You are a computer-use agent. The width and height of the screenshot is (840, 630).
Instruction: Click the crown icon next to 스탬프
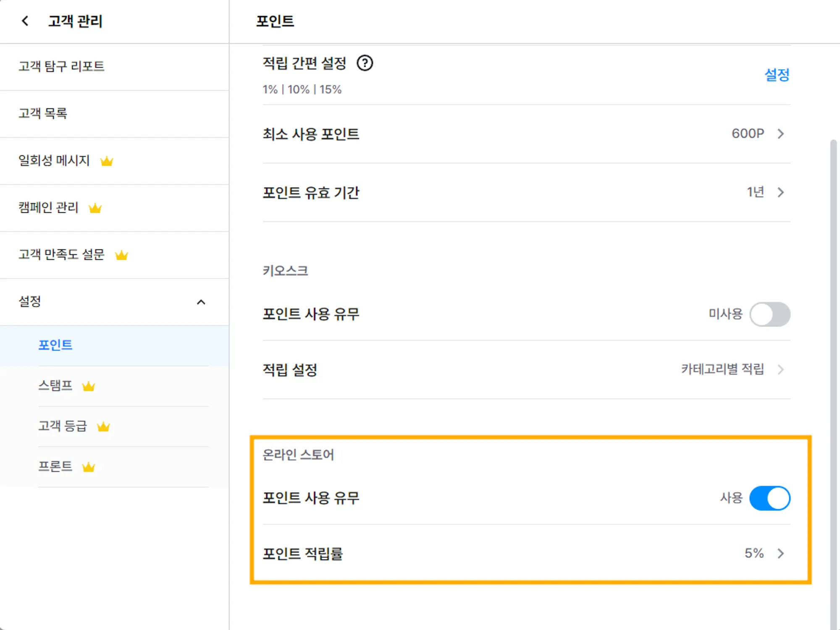click(x=89, y=386)
